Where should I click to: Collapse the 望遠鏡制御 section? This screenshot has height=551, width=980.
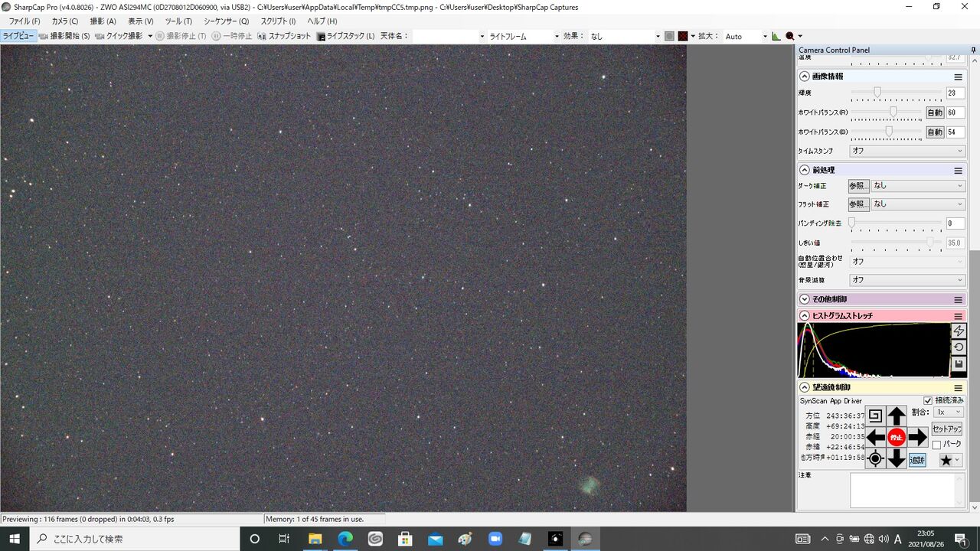805,388
